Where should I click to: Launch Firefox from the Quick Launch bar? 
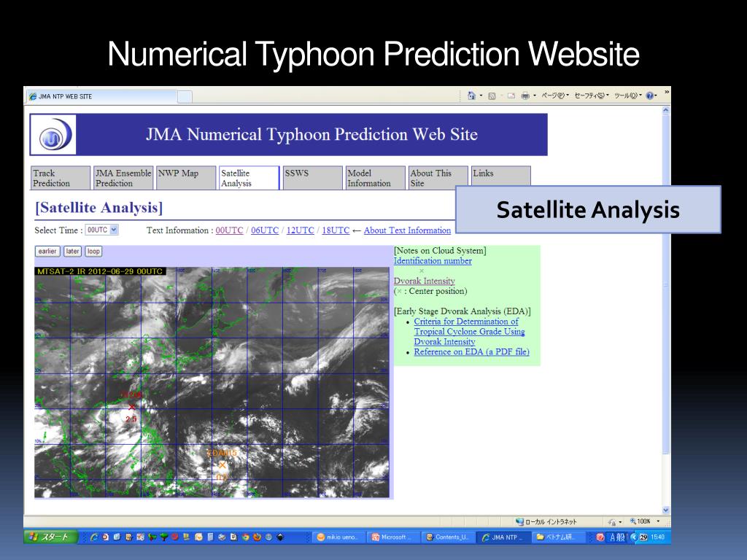pos(258,537)
